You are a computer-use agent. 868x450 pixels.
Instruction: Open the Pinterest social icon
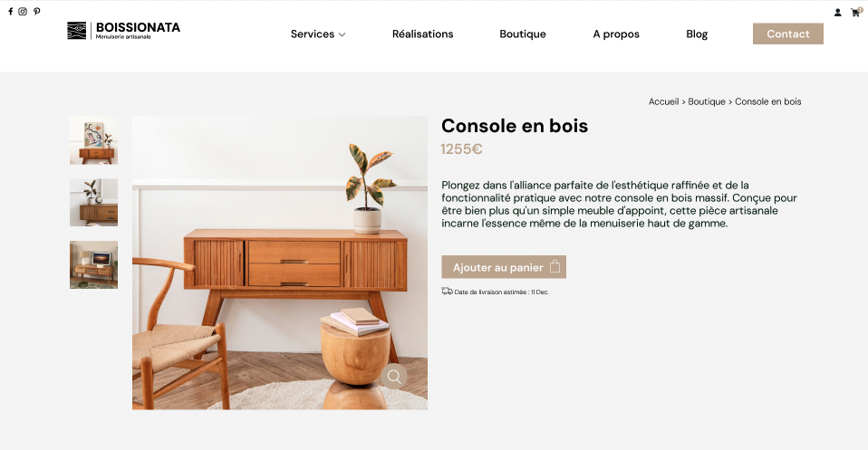36,11
